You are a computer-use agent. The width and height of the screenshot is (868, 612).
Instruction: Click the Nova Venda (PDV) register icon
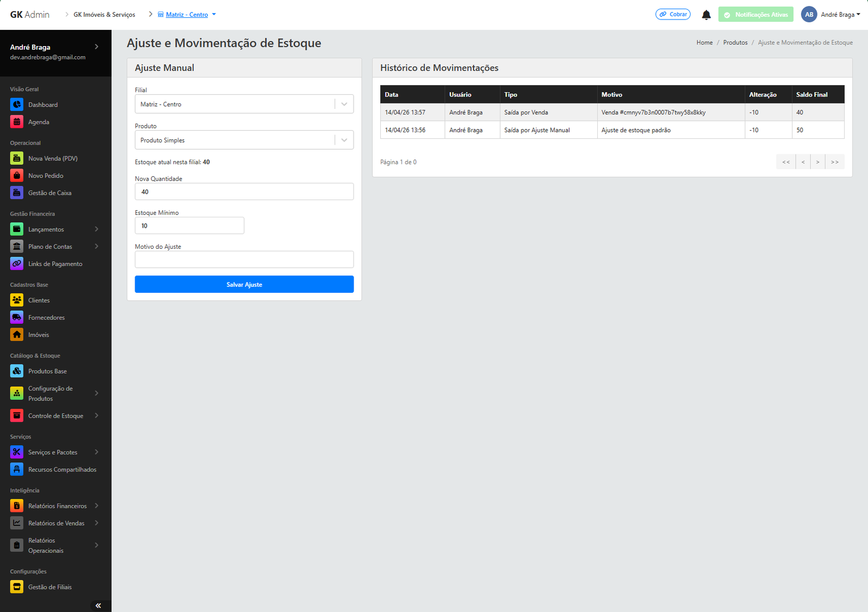point(17,158)
